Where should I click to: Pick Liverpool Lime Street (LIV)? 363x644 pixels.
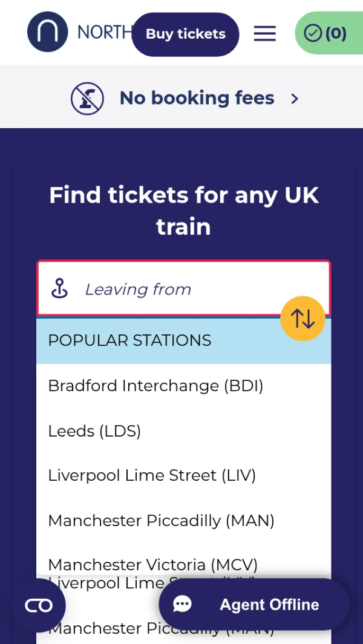[152, 476]
